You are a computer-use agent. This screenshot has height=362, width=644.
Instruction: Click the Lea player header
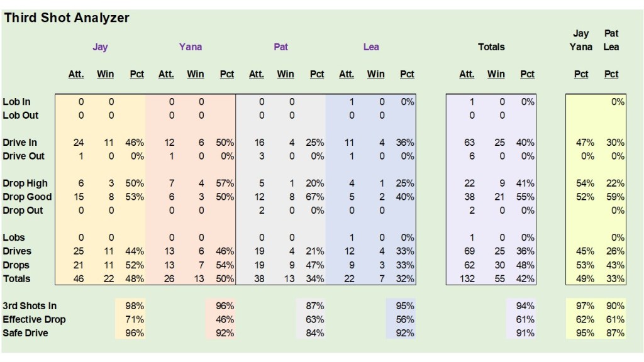(x=371, y=47)
